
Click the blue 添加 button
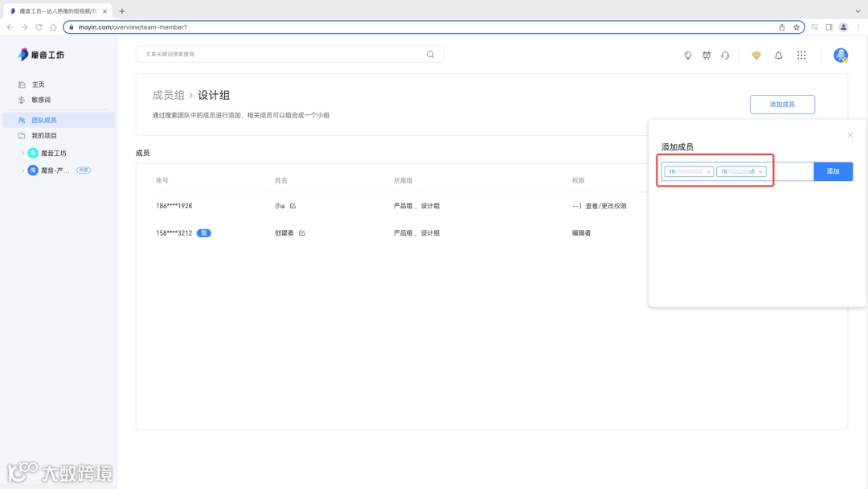pyautogui.click(x=833, y=171)
